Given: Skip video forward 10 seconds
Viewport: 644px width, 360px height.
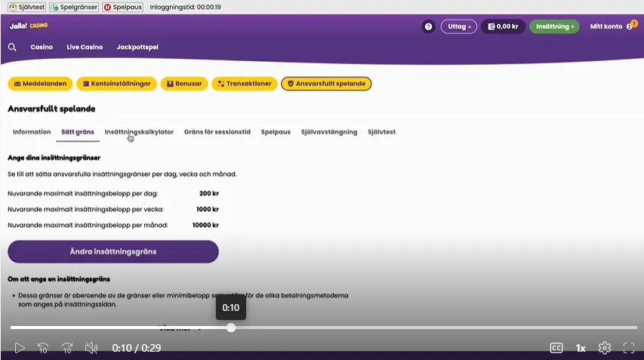Looking at the screenshot, I should pos(67,348).
